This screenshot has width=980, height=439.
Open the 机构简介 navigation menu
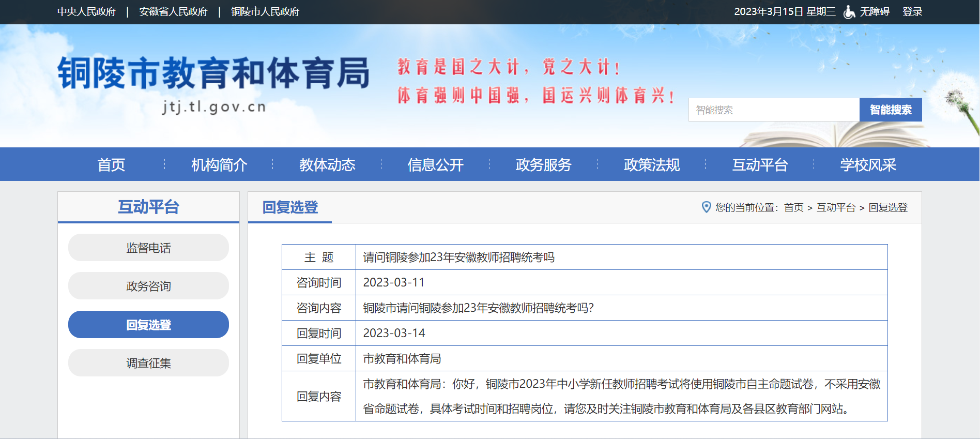pyautogui.click(x=219, y=164)
